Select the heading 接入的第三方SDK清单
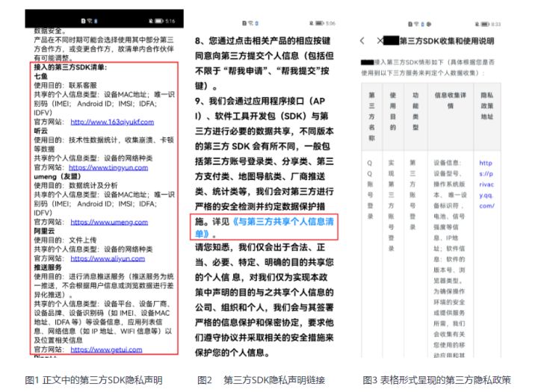 coord(70,67)
